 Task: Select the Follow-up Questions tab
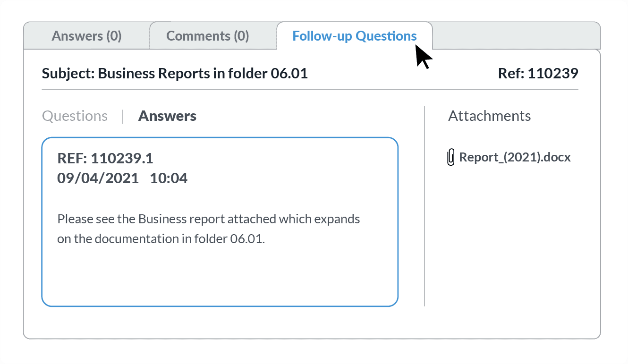click(354, 36)
